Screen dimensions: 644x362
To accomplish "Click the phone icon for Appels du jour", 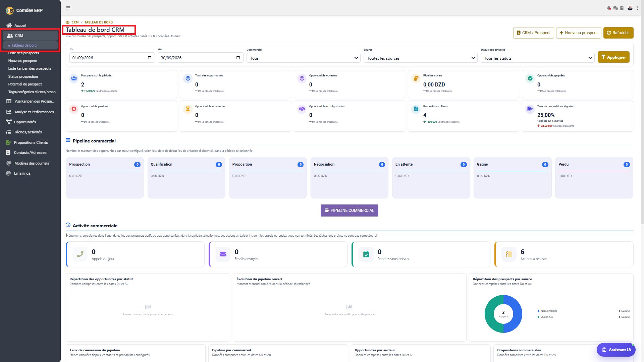I will (80, 254).
